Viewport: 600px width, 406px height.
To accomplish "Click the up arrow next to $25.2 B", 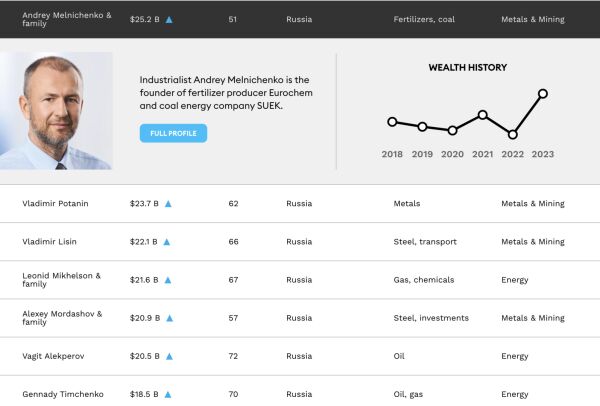I will pyautogui.click(x=169, y=19).
